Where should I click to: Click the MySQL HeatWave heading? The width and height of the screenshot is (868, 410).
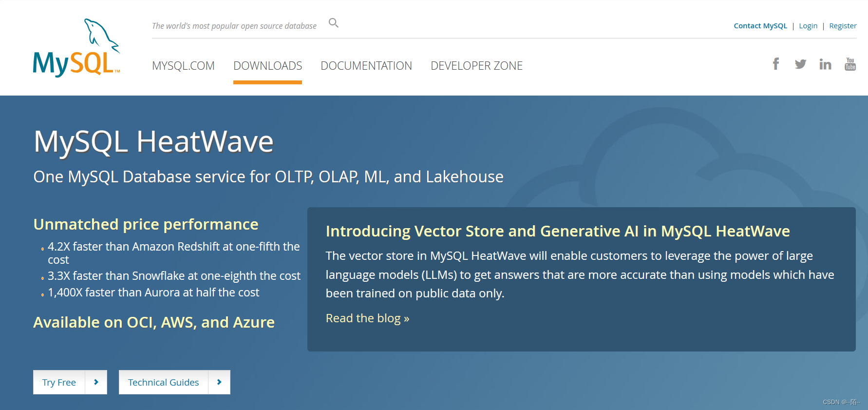pos(153,142)
